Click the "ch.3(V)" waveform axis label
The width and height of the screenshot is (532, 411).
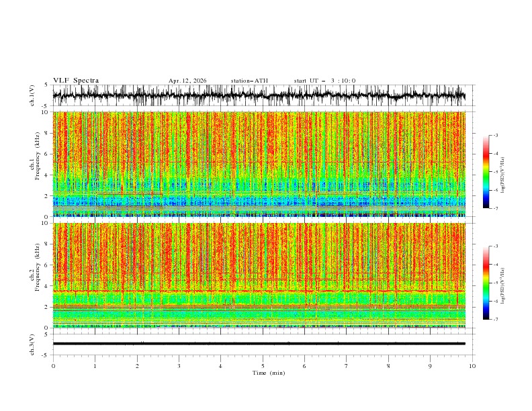pyautogui.click(x=32, y=345)
